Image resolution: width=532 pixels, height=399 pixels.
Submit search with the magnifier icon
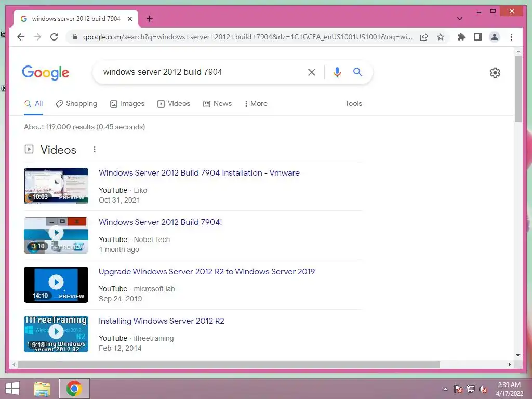(357, 72)
